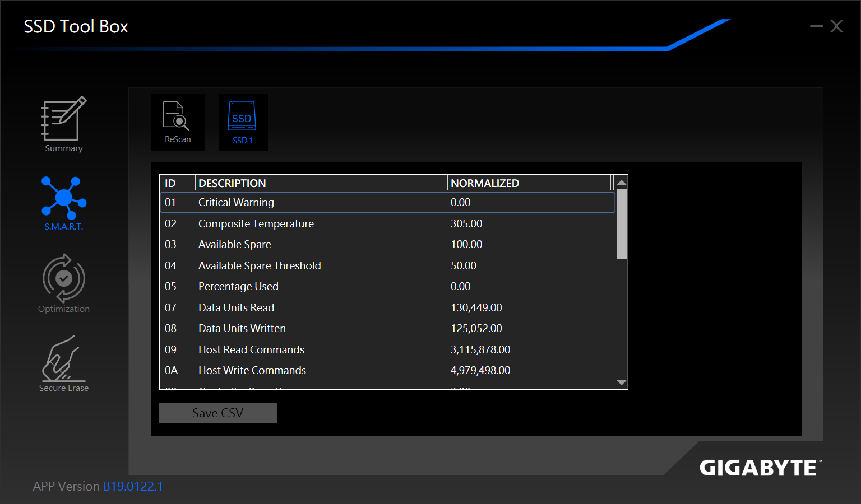
Task: Open the Summary notepad icon
Action: click(63, 119)
